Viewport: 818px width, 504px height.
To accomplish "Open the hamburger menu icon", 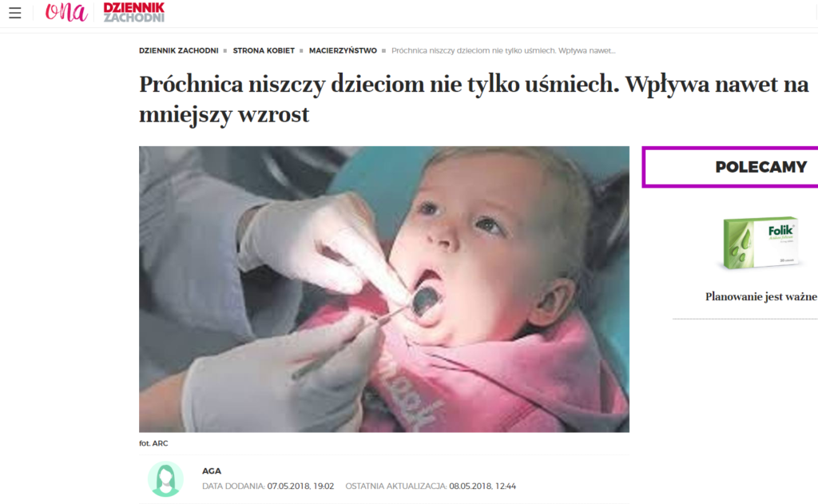I will pos(15,13).
